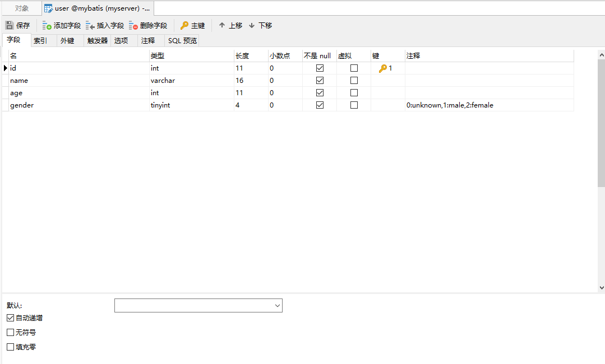This screenshot has width=605, height=364.
Task: Click the 虚拟 column header
Action: (x=354, y=56)
